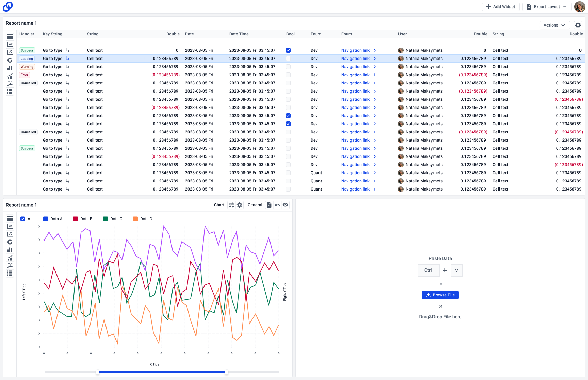Image resolution: width=588 pixels, height=380 pixels.
Task: Select line chart icon in top table widget sidebar
Action: (10, 45)
